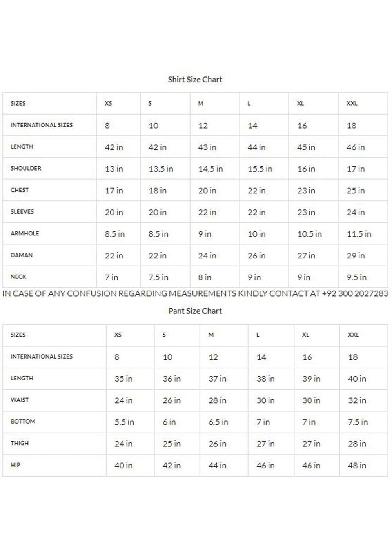Screen dimensions: 392x546
Task: Click the Pant Size Chart heading
Action: coord(195,311)
